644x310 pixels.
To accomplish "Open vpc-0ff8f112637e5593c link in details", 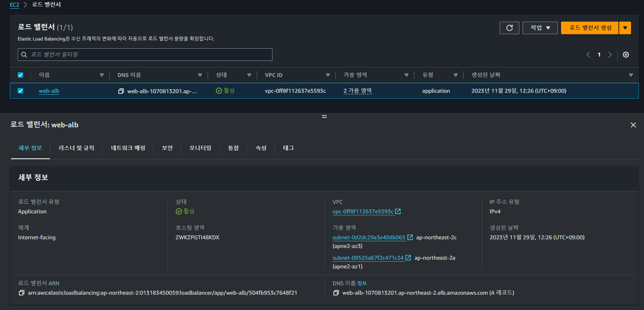I will point(363,211).
